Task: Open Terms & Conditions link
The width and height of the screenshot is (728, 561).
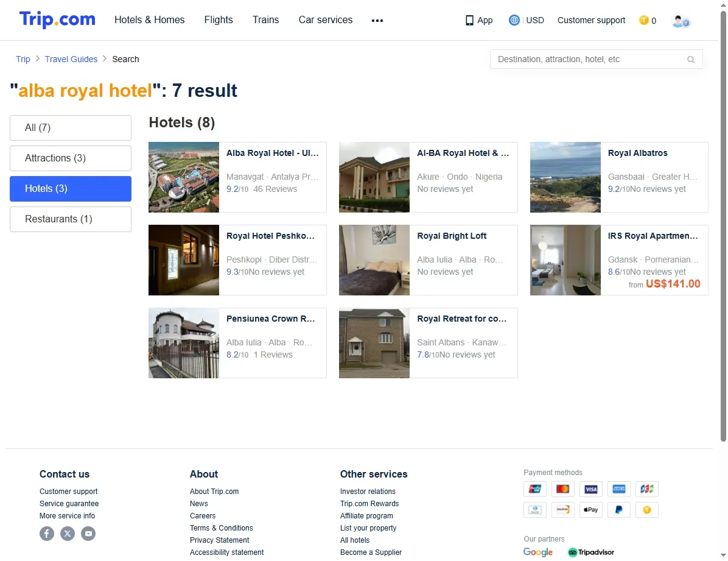Action: pyautogui.click(x=222, y=527)
